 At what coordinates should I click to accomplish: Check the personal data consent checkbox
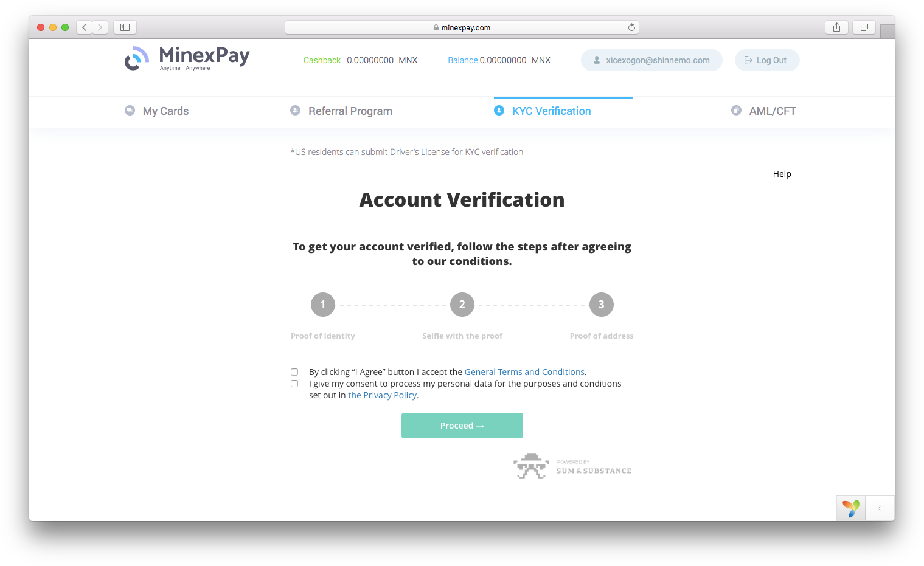pyautogui.click(x=294, y=384)
